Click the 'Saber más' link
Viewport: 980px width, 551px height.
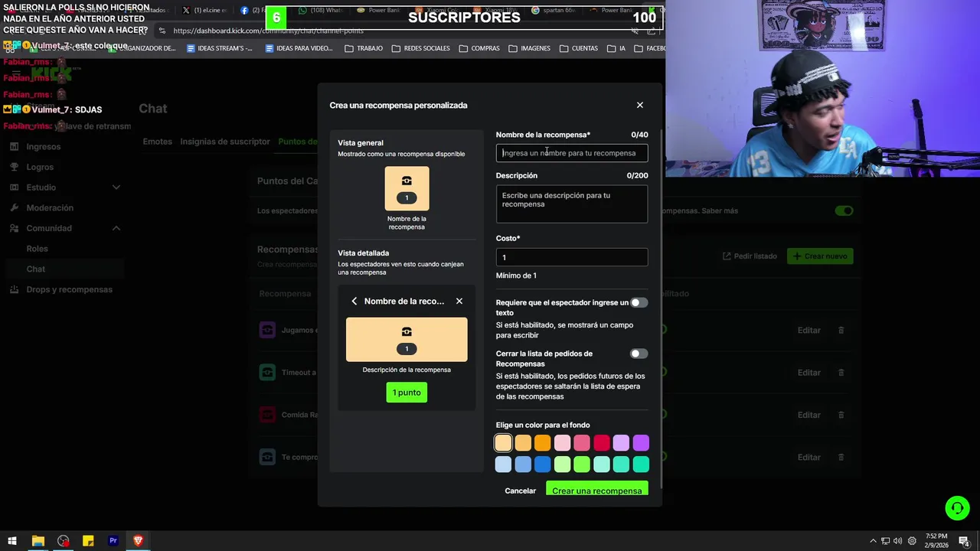tap(720, 210)
